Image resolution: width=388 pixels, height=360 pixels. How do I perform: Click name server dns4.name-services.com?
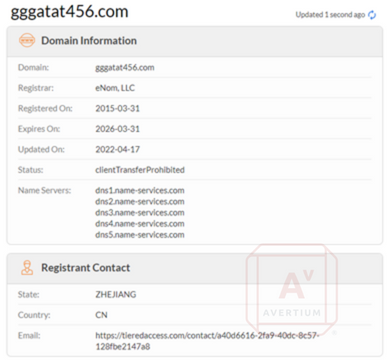[x=140, y=223]
